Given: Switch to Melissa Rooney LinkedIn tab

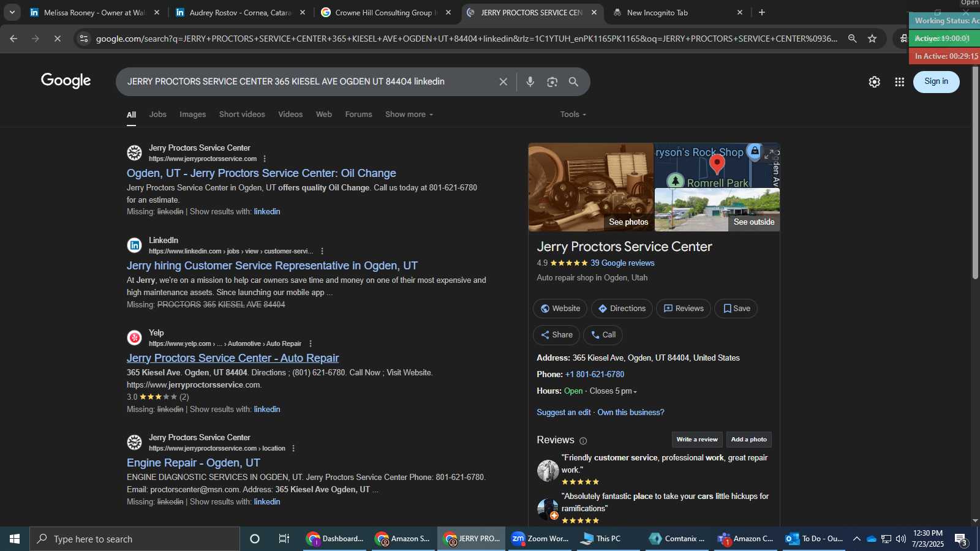Looking at the screenshot, I should point(94,12).
